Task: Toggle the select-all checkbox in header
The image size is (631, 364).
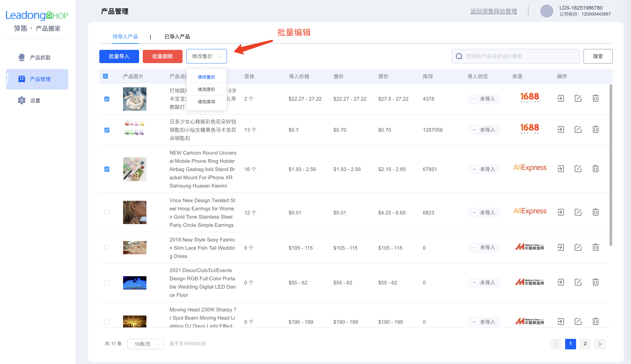Action: tap(105, 76)
